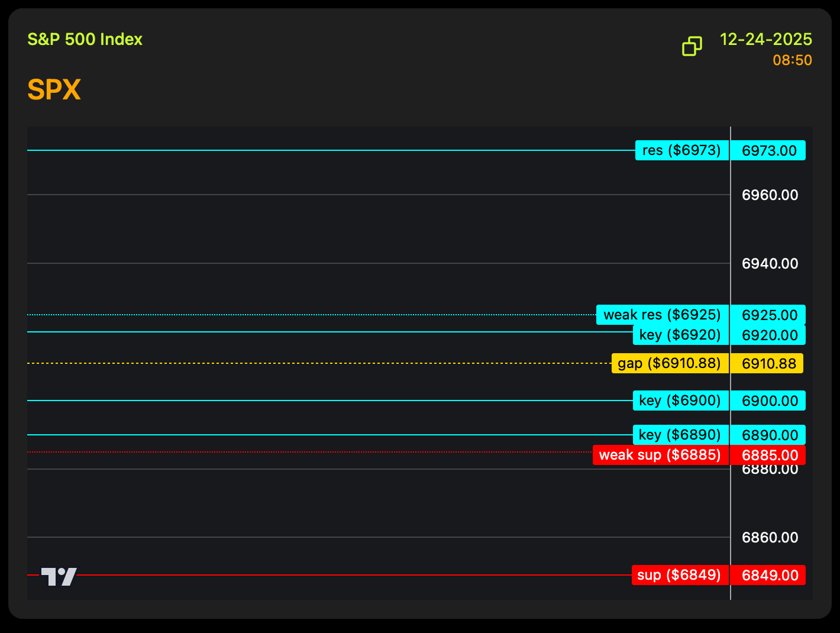The width and height of the screenshot is (840, 633).
Task: Select the sup ($6849) level label
Action: [x=679, y=575]
